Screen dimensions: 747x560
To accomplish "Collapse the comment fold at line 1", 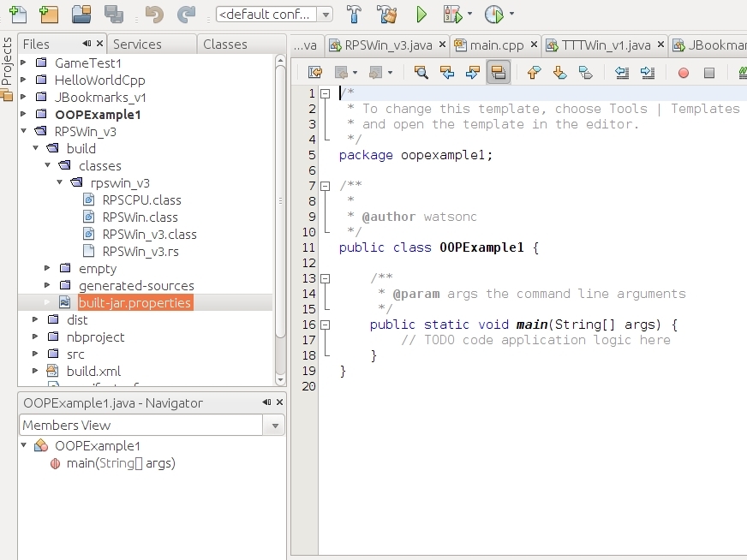I will click(325, 94).
